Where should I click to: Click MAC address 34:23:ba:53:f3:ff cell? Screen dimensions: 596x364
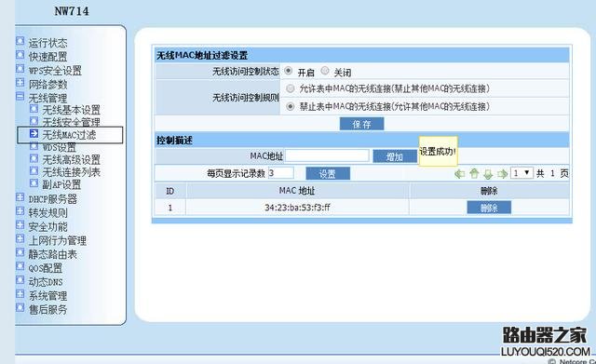click(297, 208)
